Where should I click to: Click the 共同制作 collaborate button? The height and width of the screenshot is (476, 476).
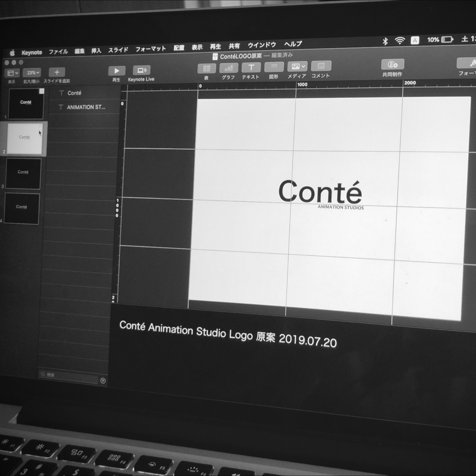tap(392, 64)
